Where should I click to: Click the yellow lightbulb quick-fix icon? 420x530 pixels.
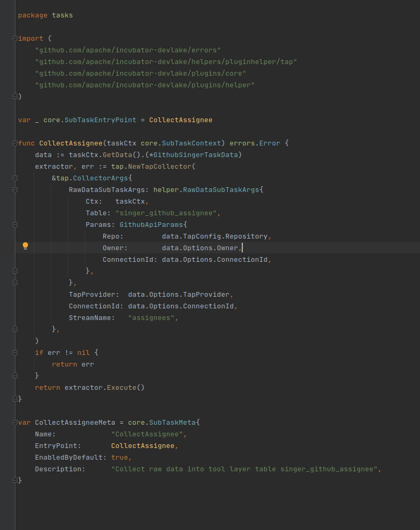click(x=25, y=246)
